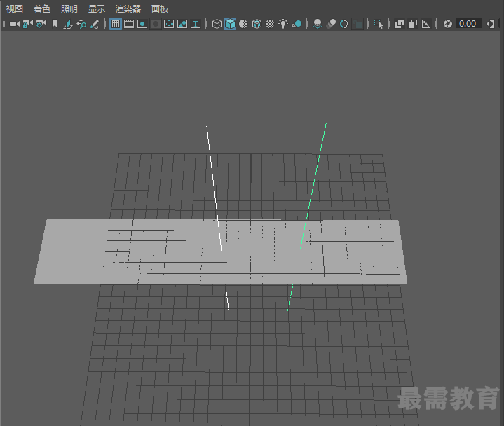Toggle the Shadows icon
Viewport: 504px width, 426px height.
click(297, 24)
